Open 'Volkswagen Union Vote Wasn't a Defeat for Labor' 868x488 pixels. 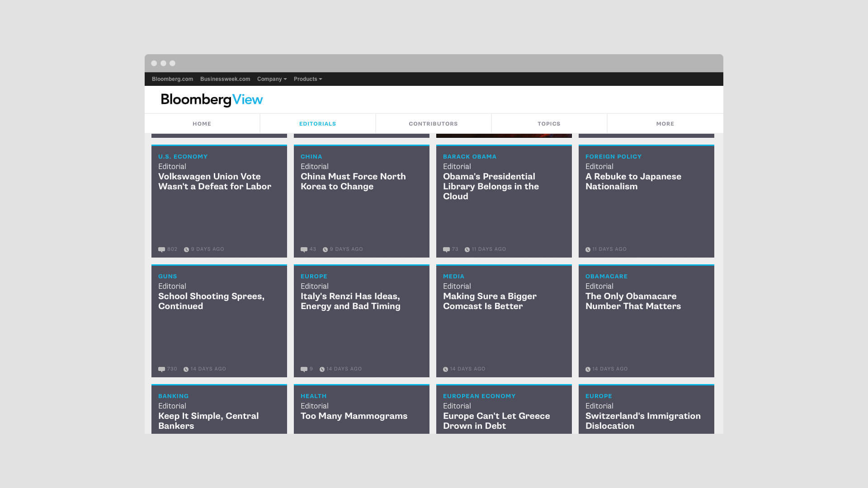[215, 182]
